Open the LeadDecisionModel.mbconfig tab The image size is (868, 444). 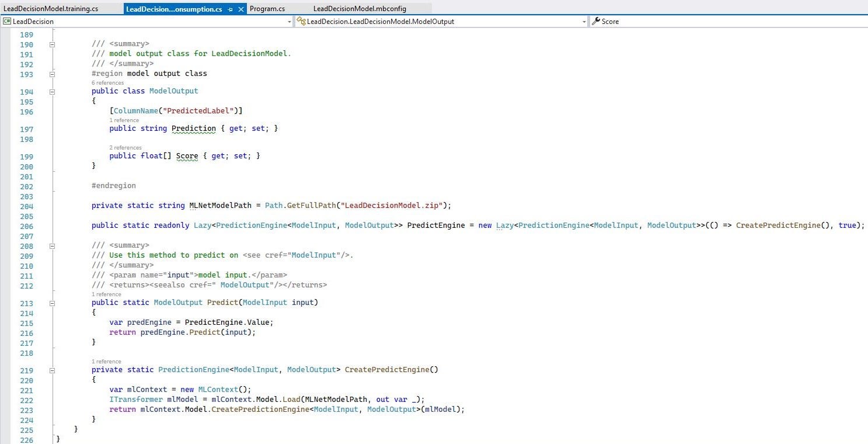point(360,9)
